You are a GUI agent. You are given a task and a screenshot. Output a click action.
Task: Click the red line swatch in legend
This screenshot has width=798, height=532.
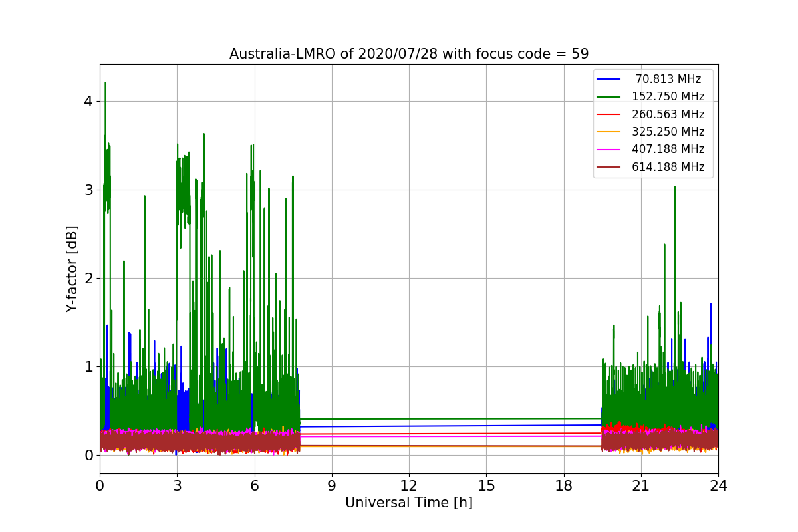[609, 114]
